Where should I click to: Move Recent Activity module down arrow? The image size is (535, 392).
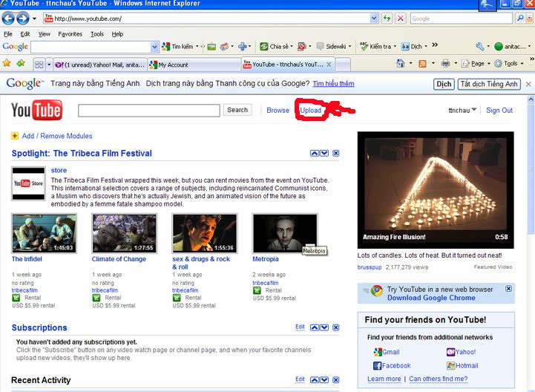tap(324, 379)
